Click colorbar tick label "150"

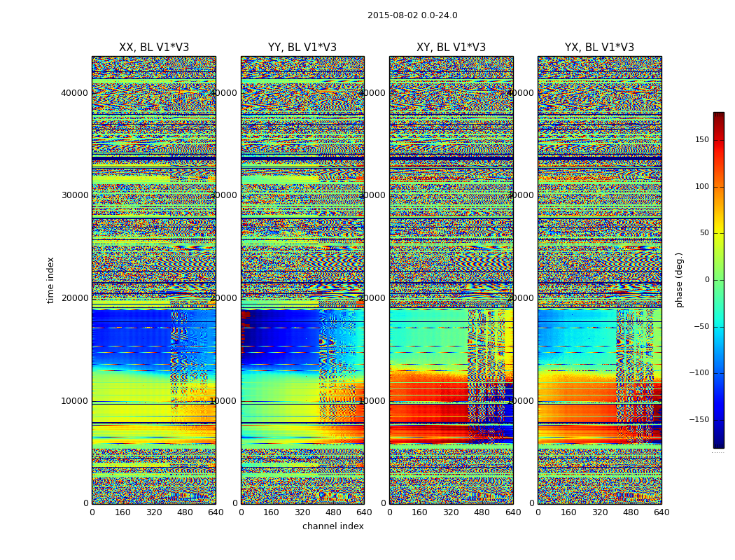pyautogui.click(x=702, y=139)
